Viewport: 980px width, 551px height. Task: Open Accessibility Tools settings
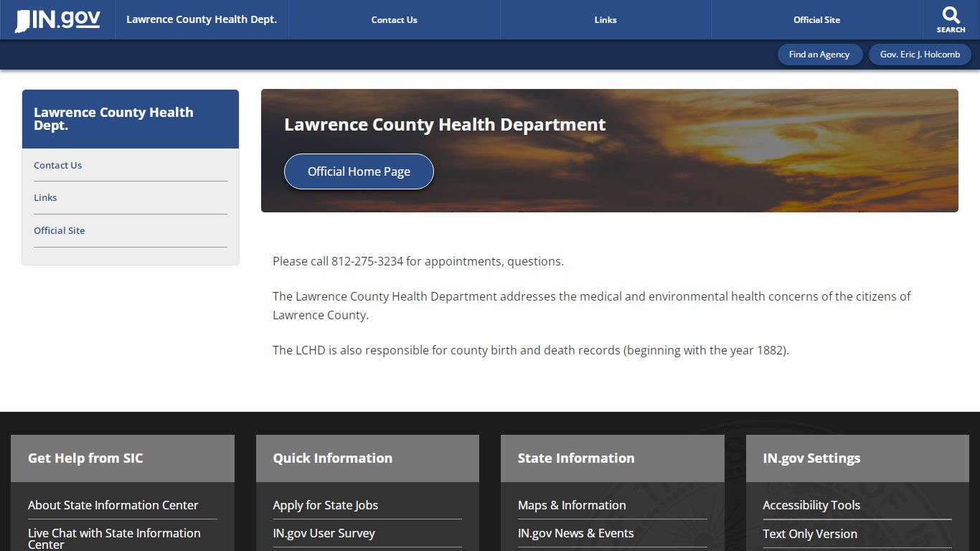tap(811, 505)
